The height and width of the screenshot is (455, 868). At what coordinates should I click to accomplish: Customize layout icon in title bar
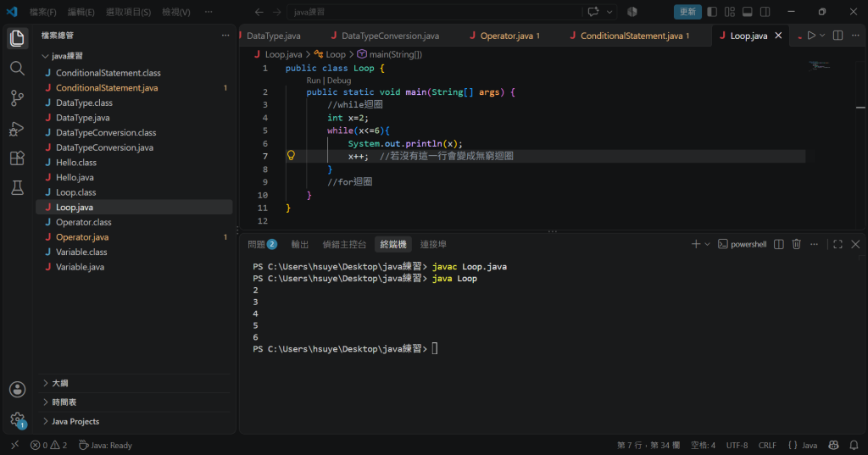(730, 12)
